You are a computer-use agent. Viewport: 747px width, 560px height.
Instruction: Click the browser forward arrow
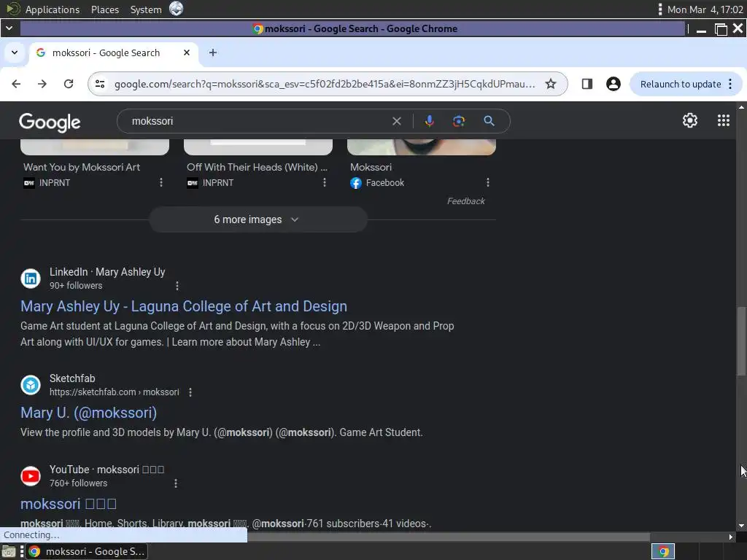(42, 84)
